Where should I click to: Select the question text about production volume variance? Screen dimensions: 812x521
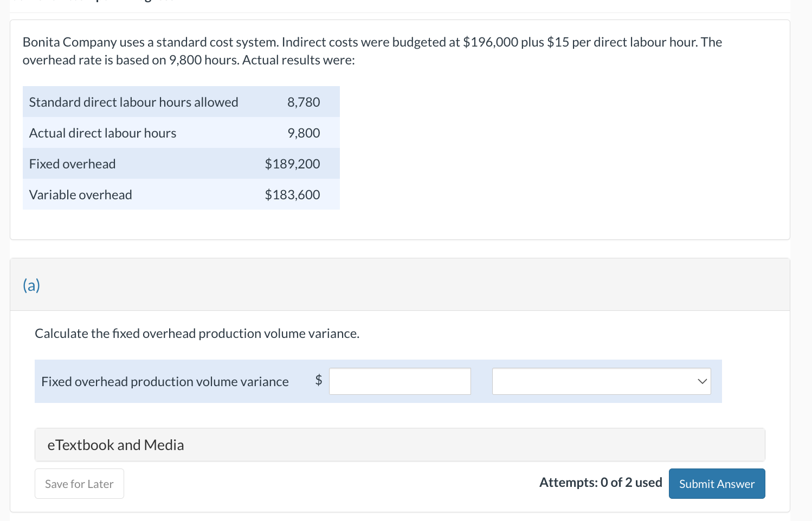(x=197, y=333)
